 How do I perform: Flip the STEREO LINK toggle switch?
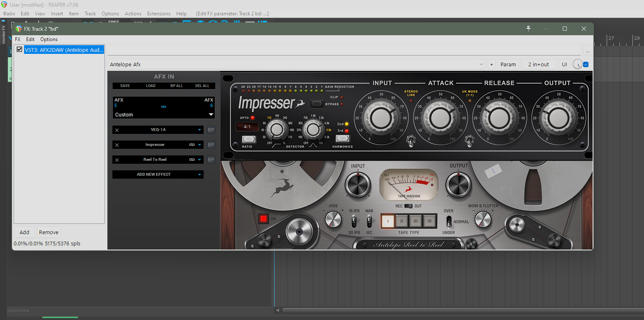coord(411,141)
